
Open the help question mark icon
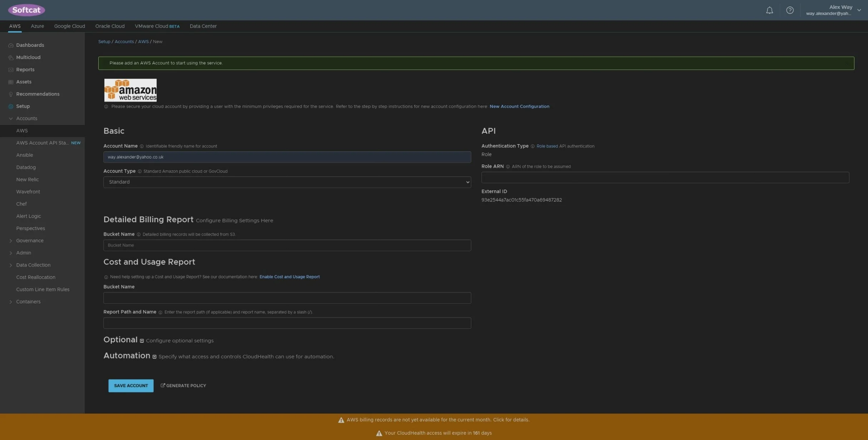790,10
